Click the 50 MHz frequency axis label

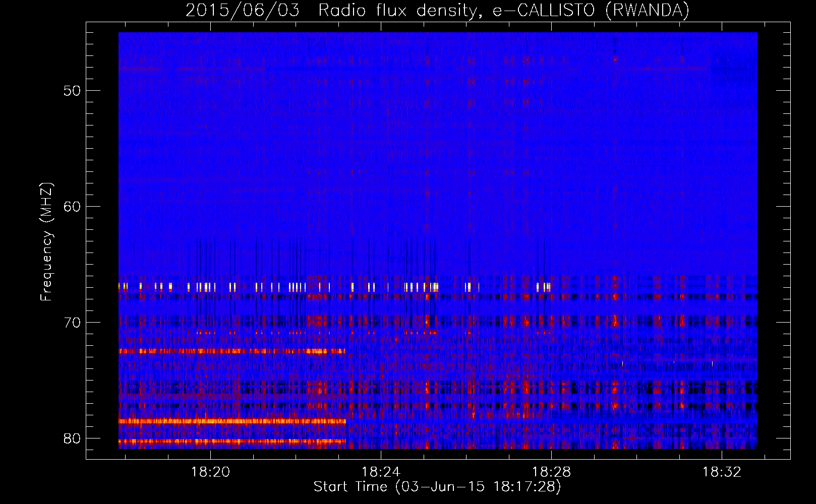72,91
